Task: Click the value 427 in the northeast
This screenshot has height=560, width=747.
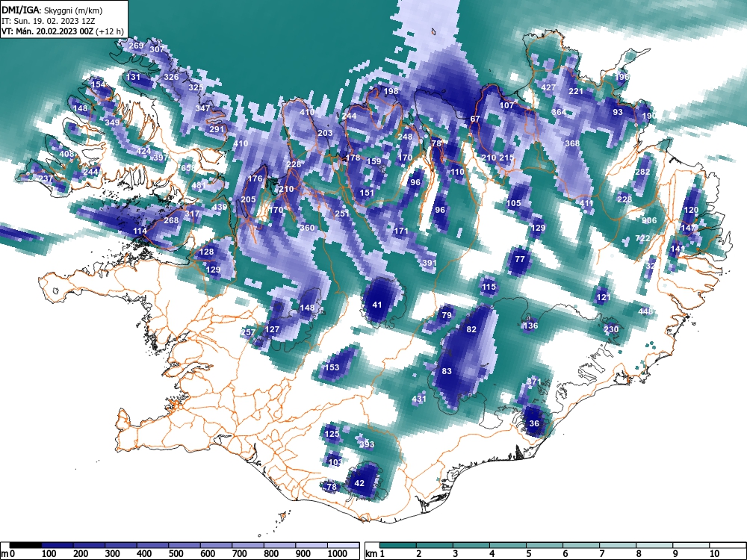Action: pyautogui.click(x=549, y=87)
